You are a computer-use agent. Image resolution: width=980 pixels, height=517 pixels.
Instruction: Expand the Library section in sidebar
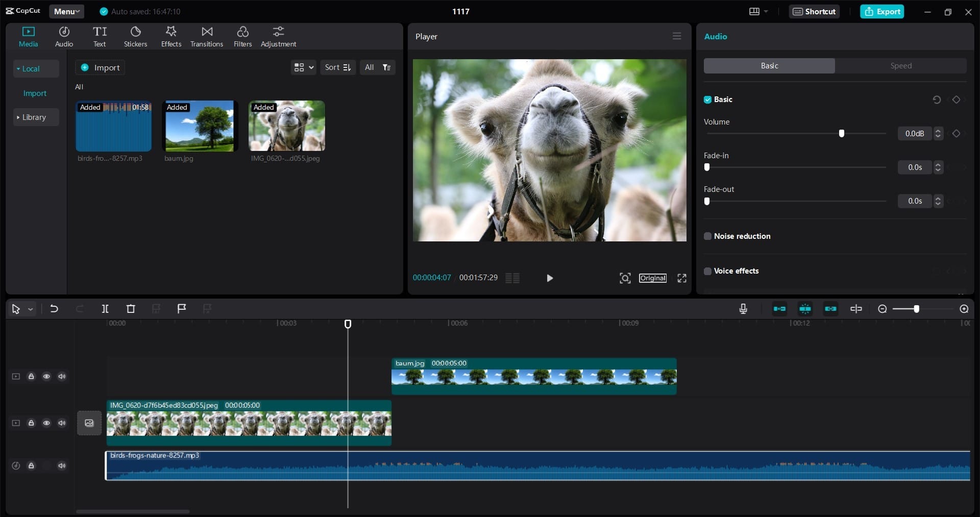point(34,117)
